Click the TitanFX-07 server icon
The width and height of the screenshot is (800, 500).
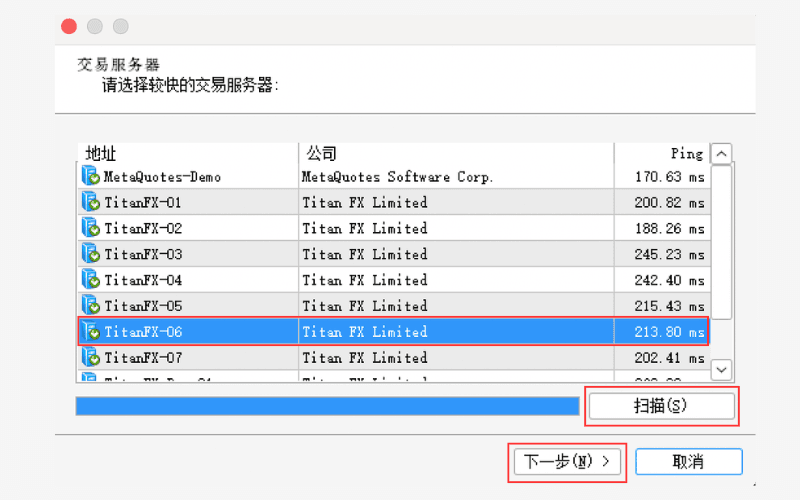pos(90,357)
